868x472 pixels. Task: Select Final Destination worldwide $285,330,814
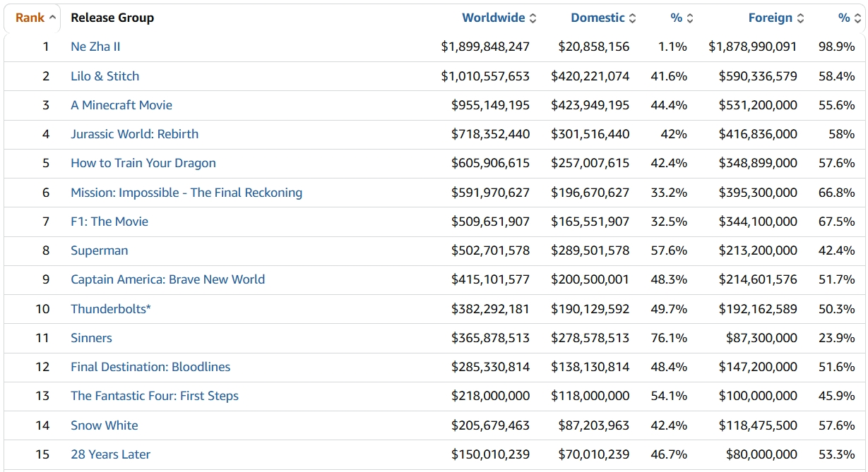491,367
